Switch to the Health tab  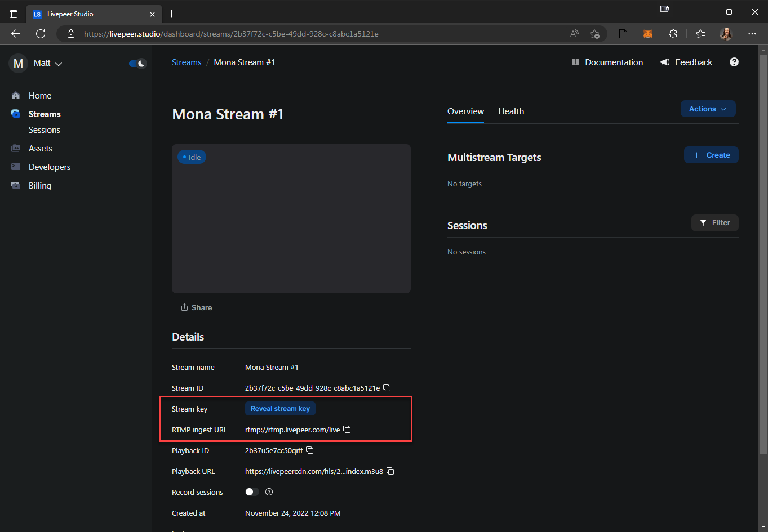coord(511,111)
